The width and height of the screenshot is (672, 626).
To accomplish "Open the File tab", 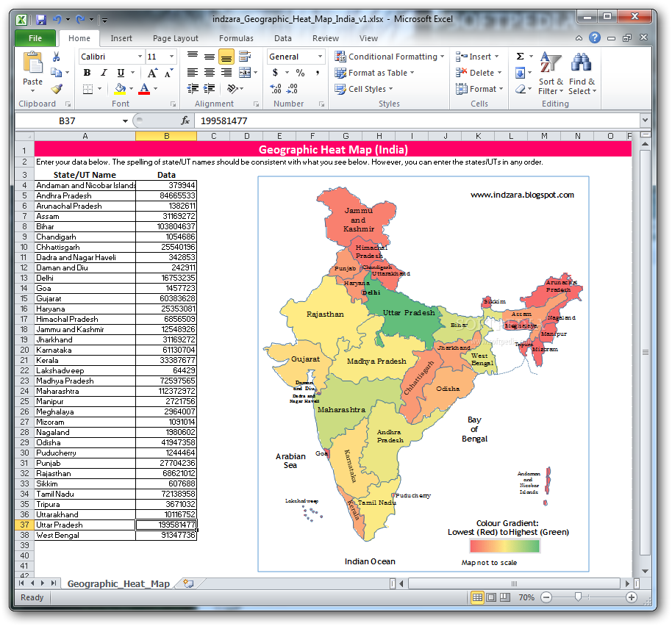I will 35,38.
